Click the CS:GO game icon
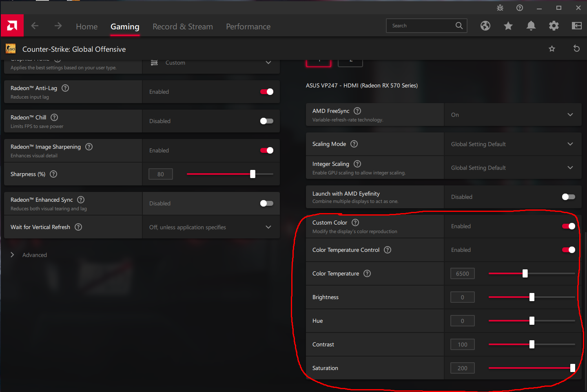This screenshot has width=587, height=392. [x=11, y=49]
